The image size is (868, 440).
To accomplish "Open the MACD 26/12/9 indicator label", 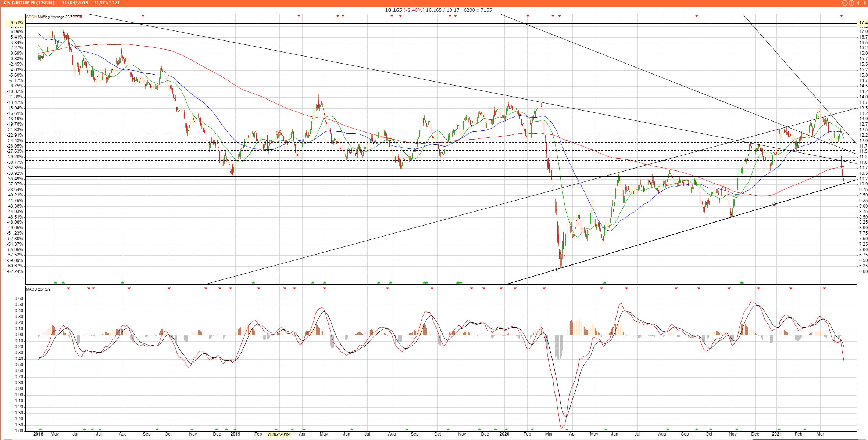I will pyautogui.click(x=38, y=289).
